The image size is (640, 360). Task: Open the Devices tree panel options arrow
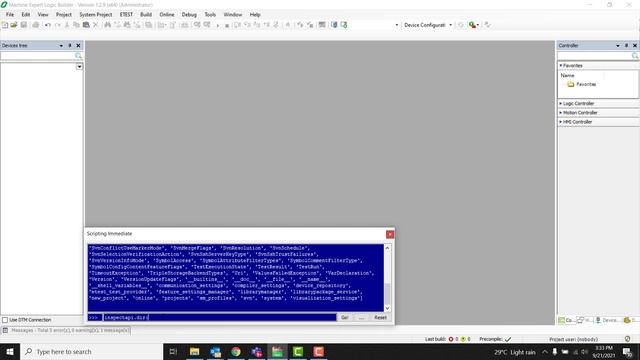[61, 46]
